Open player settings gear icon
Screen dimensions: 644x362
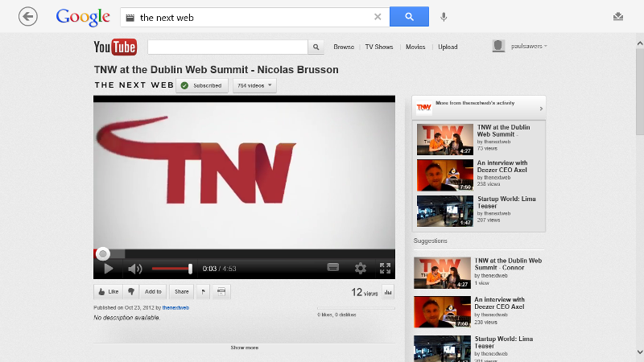click(360, 269)
